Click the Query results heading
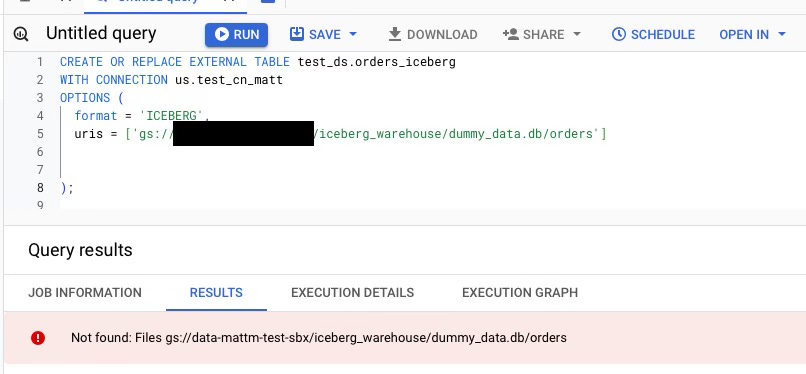The height and width of the screenshot is (374, 806). coord(80,250)
